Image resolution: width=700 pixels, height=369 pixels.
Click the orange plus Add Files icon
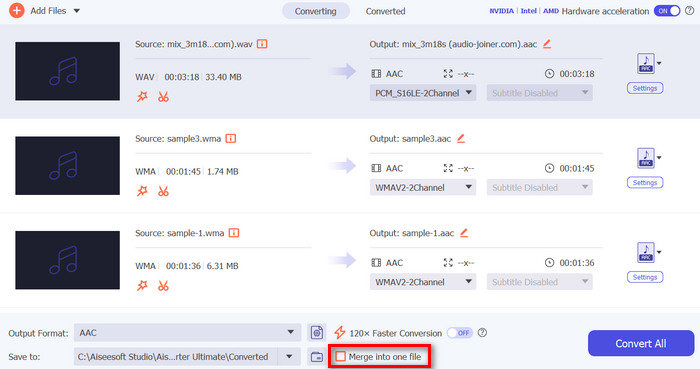point(17,10)
